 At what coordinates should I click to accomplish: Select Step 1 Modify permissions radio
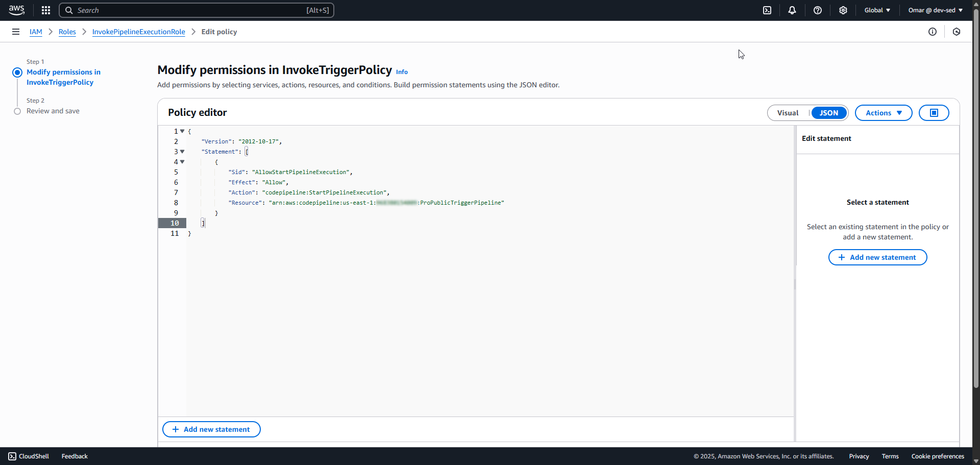17,72
